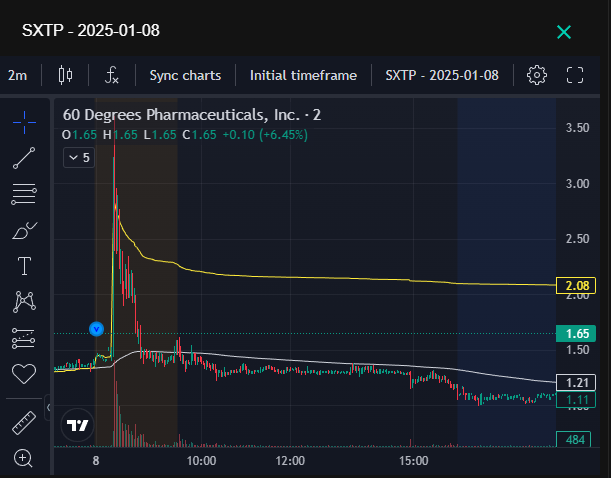Click the 60 Degrees Pharmaceuticals symbol title
Screen dimensions: 611x478
pyautogui.click(x=192, y=115)
